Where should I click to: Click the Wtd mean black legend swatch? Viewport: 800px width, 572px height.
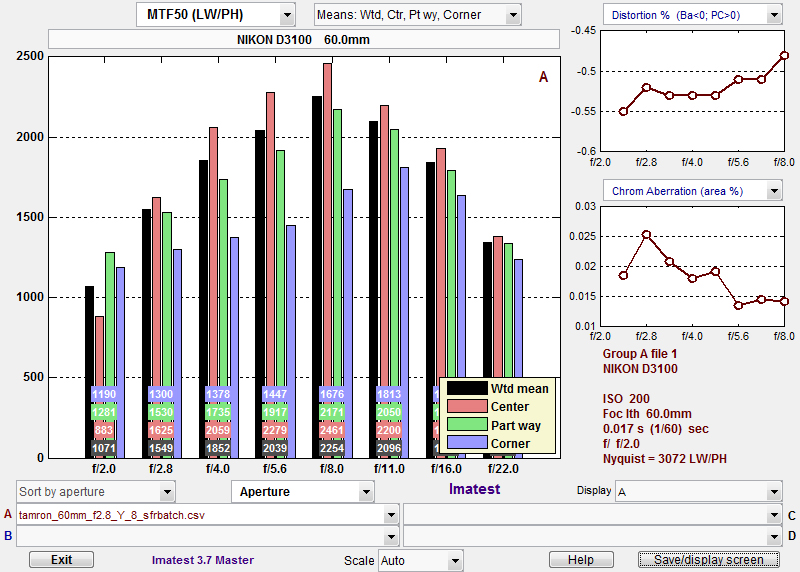coord(467,388)
